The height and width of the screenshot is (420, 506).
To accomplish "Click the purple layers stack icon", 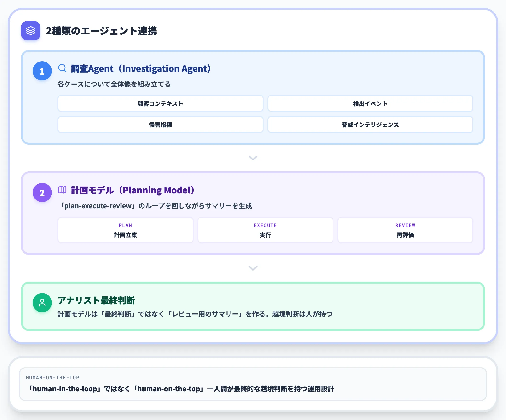I will pyautogui.click(x=31, y=31).
